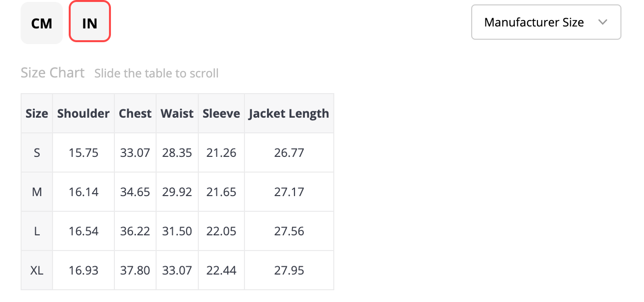
Task: Click the dropdown chevron arrow icon
Action: click(603, 22)
